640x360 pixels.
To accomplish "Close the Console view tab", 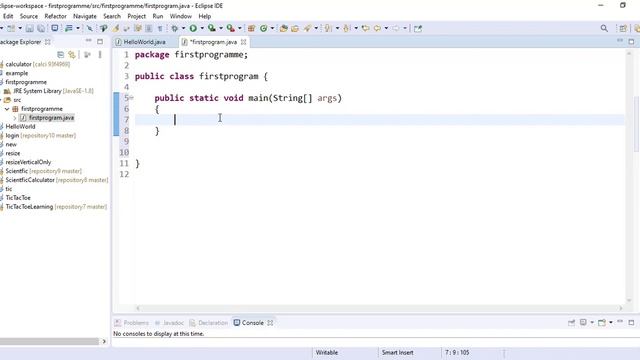I will 270,322.
